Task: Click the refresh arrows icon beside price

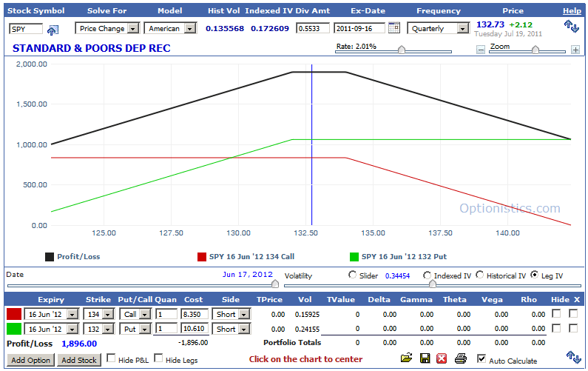Action: pos(572,26)
